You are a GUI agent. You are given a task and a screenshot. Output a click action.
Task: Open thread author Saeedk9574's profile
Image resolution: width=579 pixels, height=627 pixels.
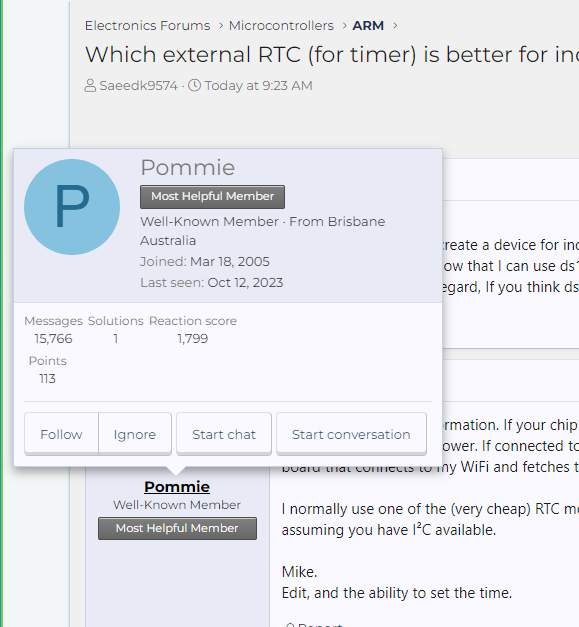tap(138, 86)
